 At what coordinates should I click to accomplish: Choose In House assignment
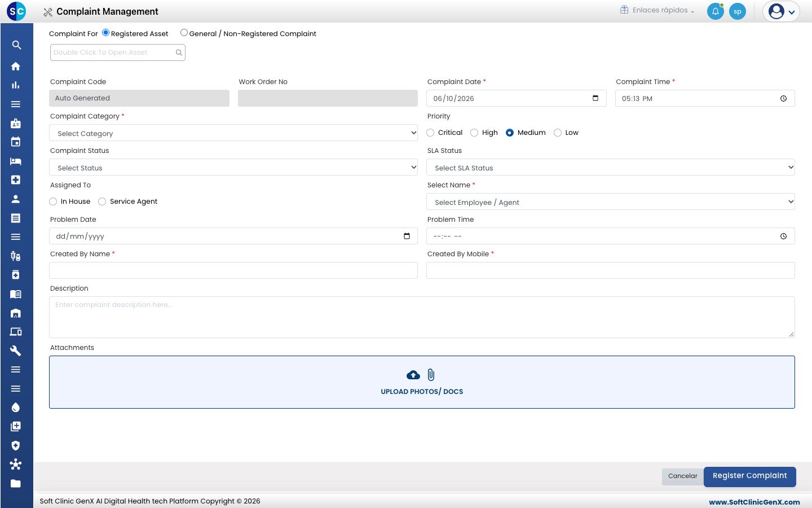pyautogui.click(x=53, y=202)
